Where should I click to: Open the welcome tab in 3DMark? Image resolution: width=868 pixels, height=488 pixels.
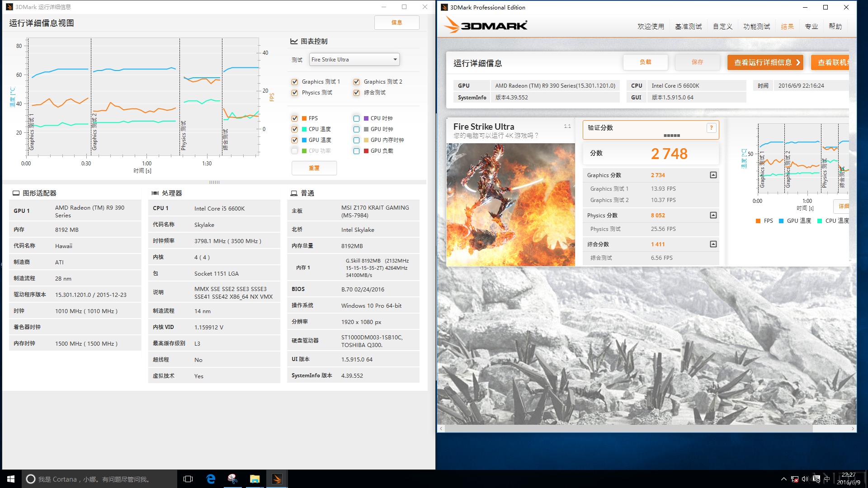click(651, 27)
